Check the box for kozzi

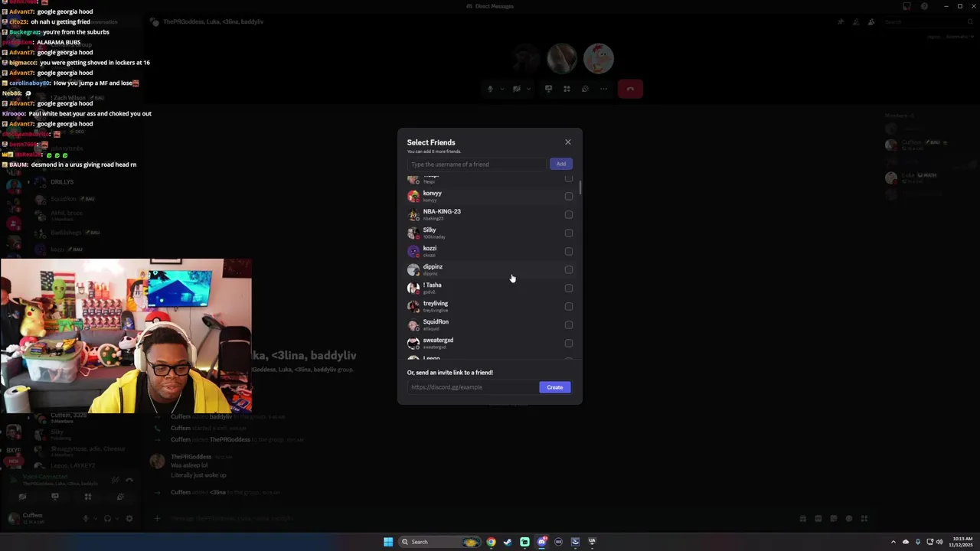coord(569,252)
